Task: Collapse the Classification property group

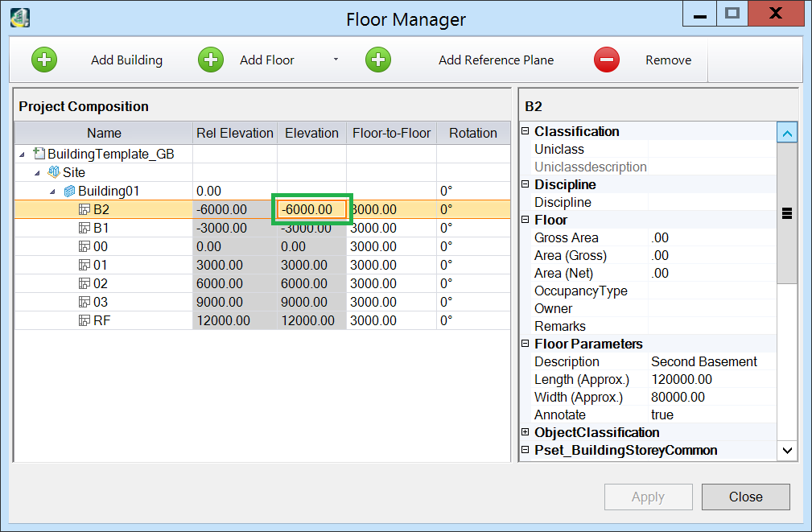Action: pyautogui.click(x=526, y=131)
